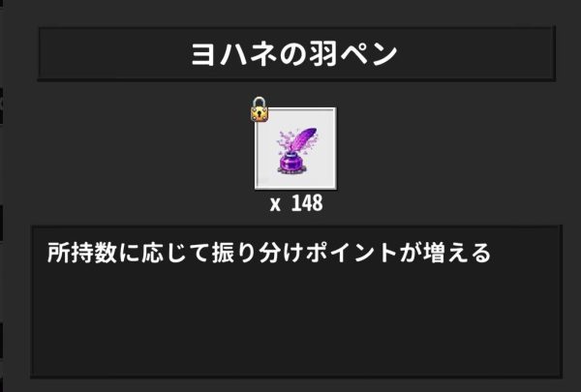The height and width of the screenshot is (392, 581).
Task: Click the dark title bar left of text
Action: [x=115, y=54]
